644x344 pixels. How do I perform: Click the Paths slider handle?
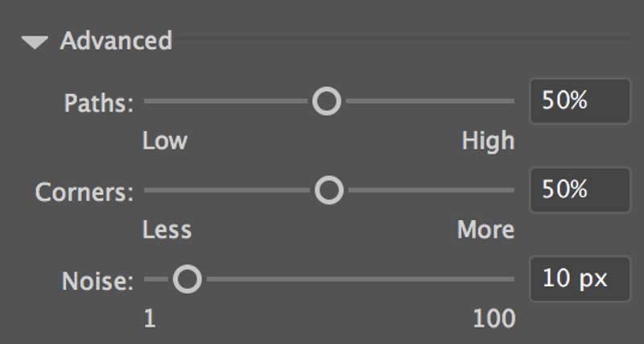(x=327, y=102)
